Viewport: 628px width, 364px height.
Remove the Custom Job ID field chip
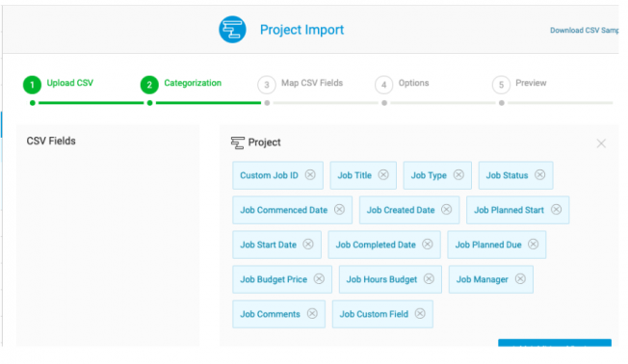coord(310,175)
